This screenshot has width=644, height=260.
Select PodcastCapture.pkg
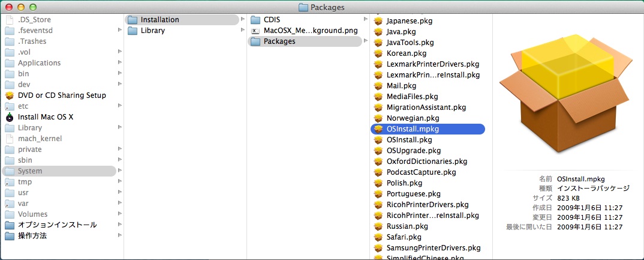421,172
